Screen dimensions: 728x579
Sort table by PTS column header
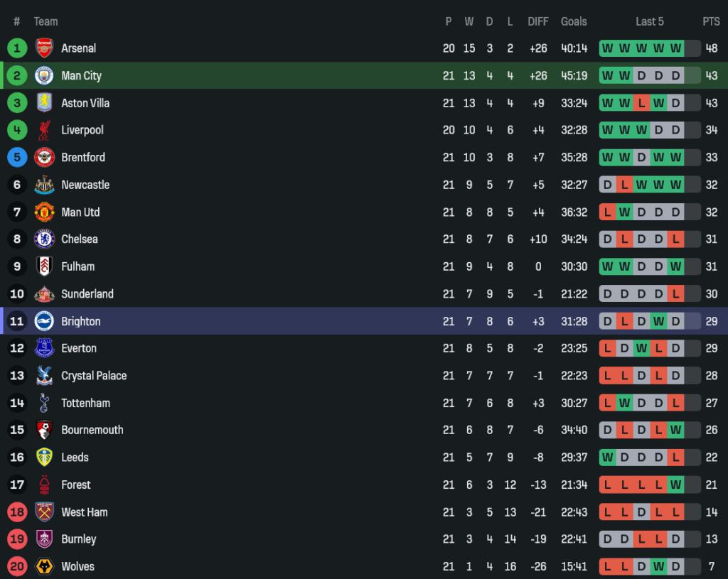(x=711, y=21)
